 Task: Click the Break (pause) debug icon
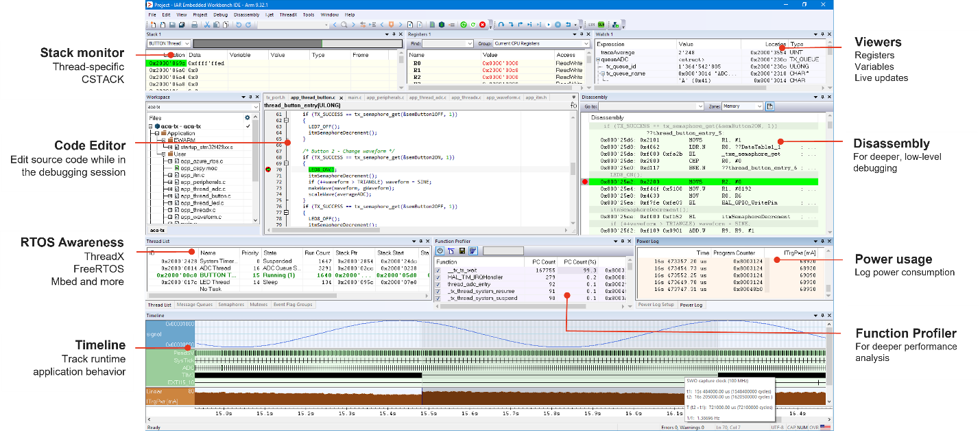(558, 24)
